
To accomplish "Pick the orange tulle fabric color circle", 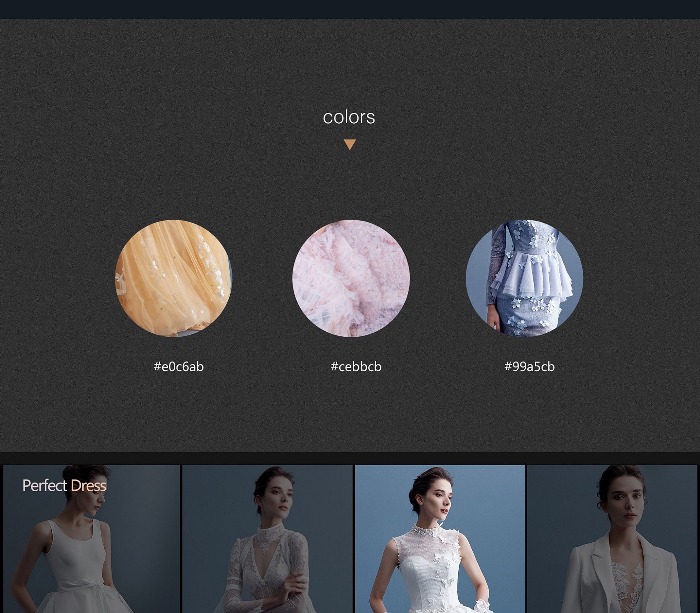I will coord(174,278).
